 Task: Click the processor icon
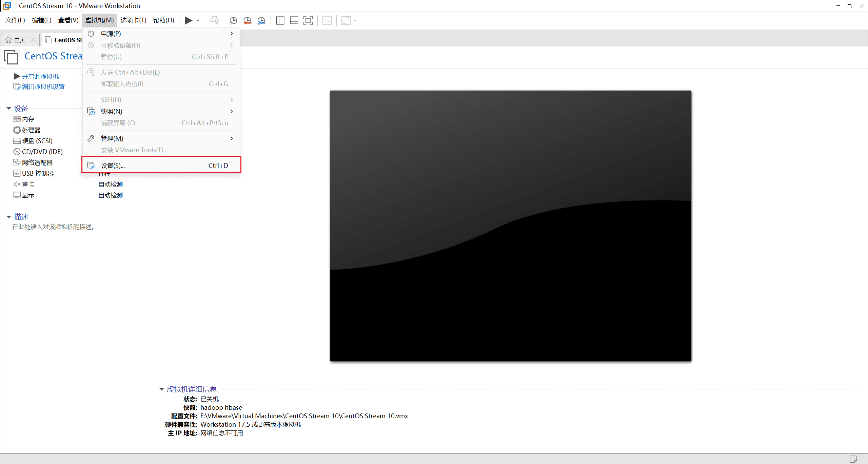click(17, 130)
